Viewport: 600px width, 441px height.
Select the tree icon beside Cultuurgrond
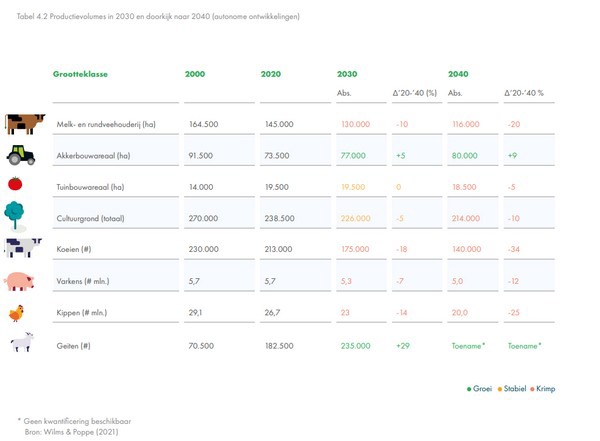pos(16,213)
